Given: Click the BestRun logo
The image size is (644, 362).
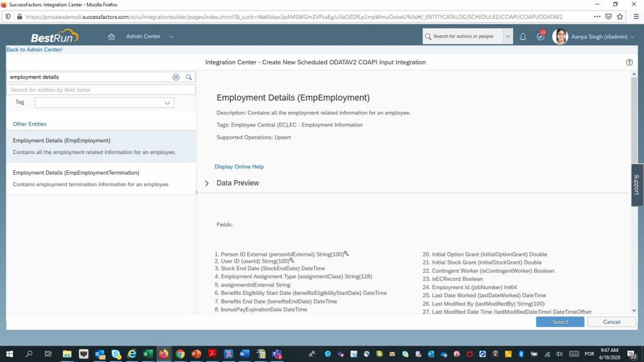Looking at the screenshot, I should (55, 36).
